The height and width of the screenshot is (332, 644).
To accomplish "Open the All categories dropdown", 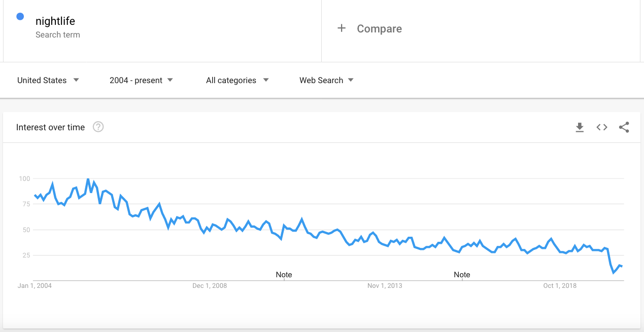I will [238, 80].
